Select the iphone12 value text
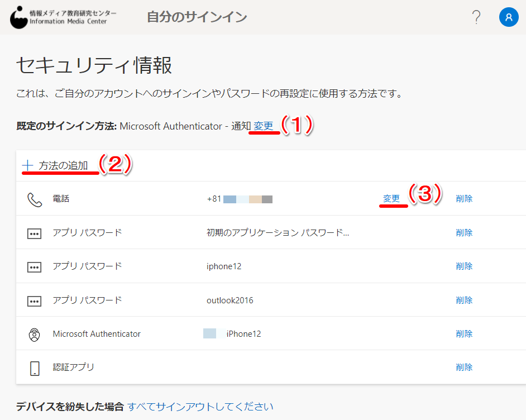Viewport: 526px width, 420px height. [x=224, y=266]
